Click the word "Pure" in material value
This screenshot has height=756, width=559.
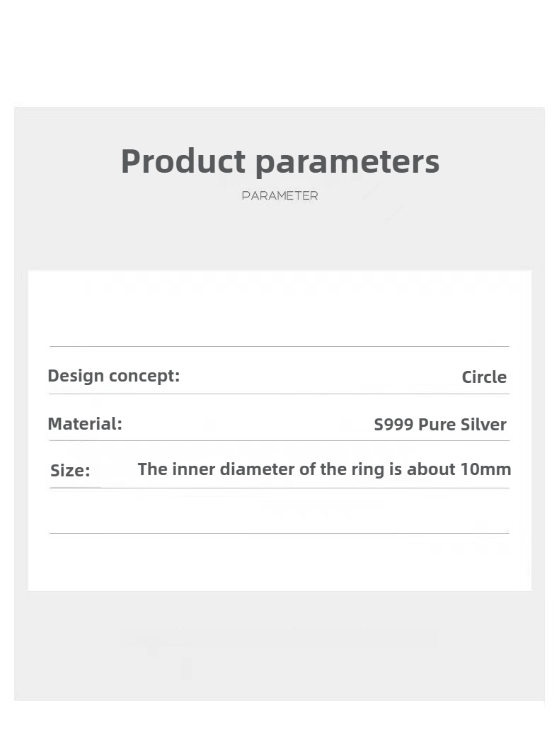pos(437,424)
